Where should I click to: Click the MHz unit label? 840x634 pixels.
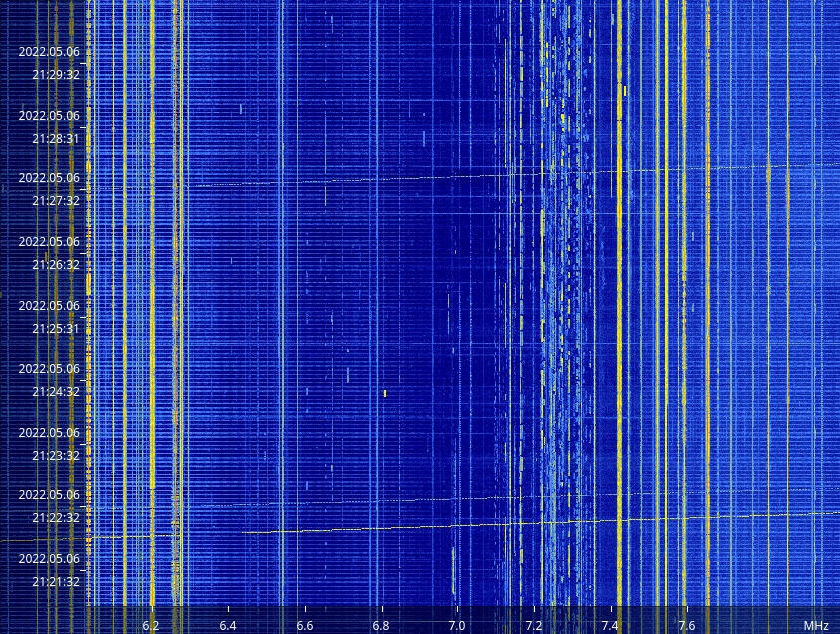(x=816, y=625)
